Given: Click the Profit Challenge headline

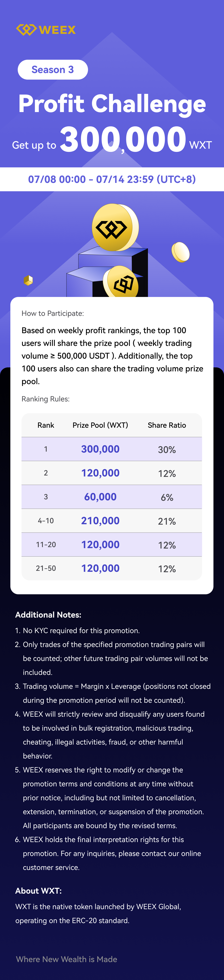Looking at the screenshot, I should click(112, 104).
